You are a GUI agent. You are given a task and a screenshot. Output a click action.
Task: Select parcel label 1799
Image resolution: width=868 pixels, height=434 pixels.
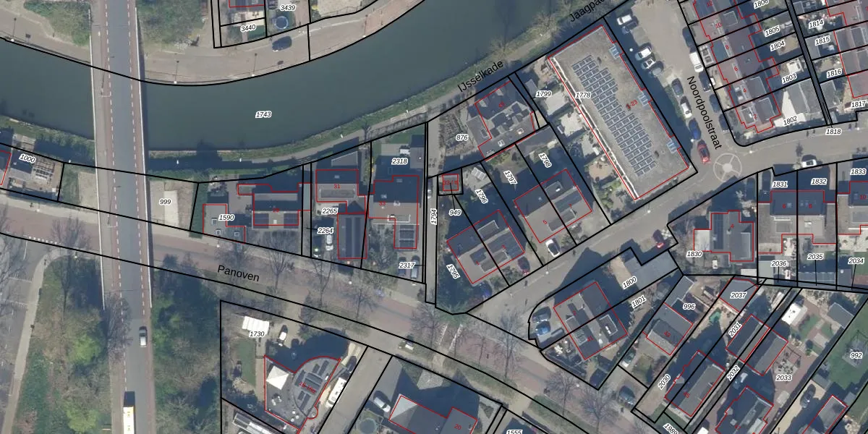pos(543,94)
